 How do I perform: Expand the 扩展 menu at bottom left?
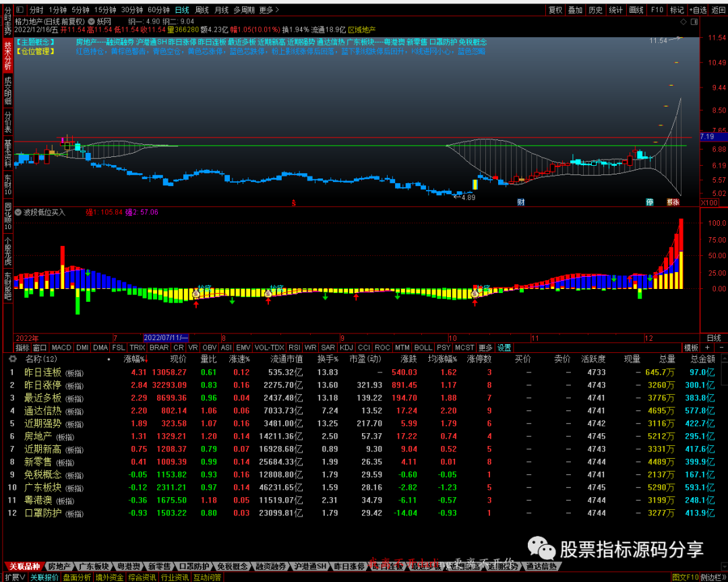click(16, 577)
